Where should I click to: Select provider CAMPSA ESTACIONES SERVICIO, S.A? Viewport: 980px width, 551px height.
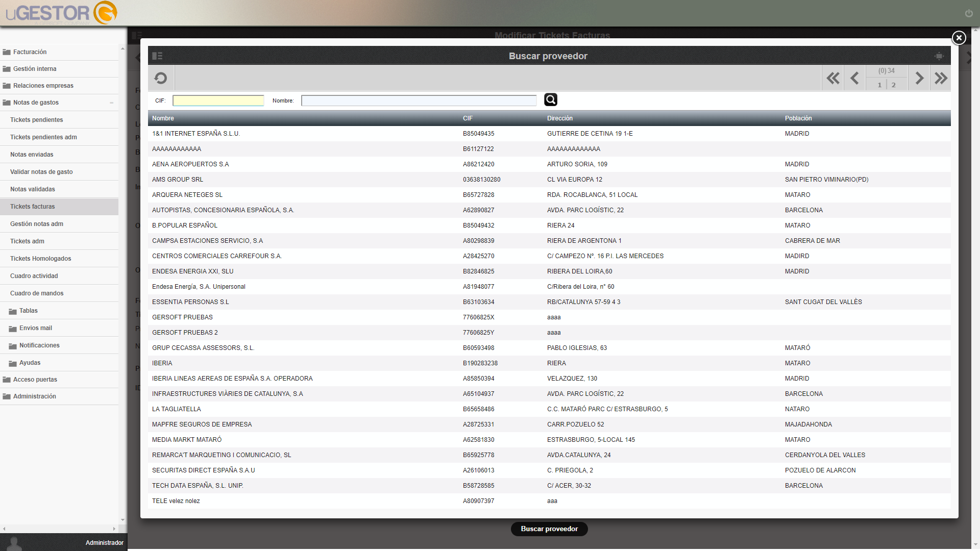coord(549,241)
